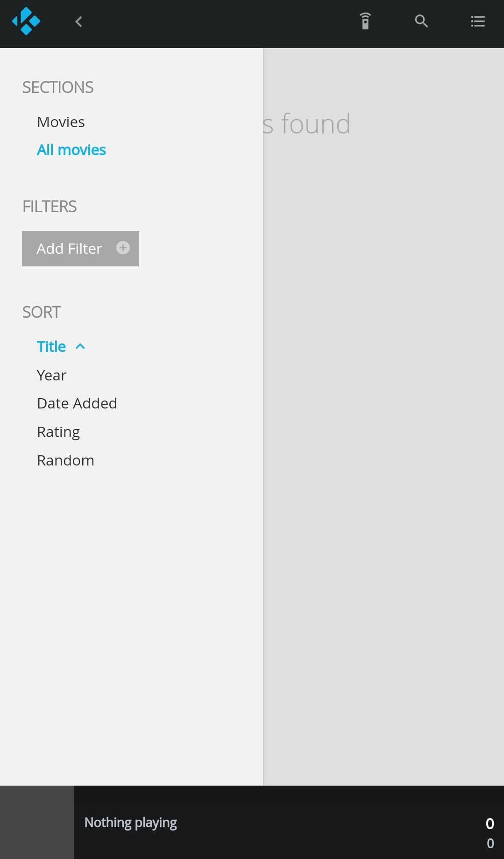Select the Movies section
The width and height of the screenshot is (504, 859).
[61, 122]
